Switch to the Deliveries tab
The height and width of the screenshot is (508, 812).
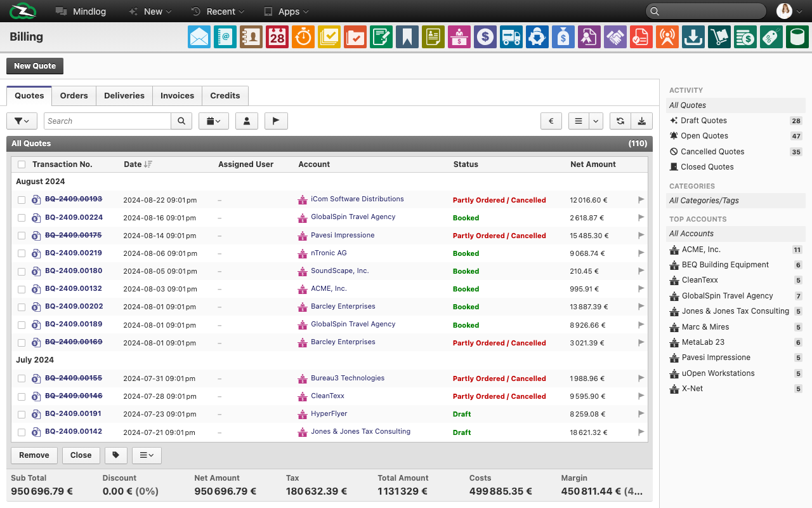point(124,96)
